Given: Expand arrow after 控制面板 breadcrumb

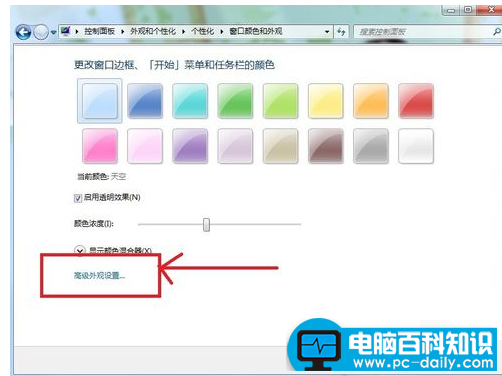Looking at the screenshot, I should click(x=123, y=32).
